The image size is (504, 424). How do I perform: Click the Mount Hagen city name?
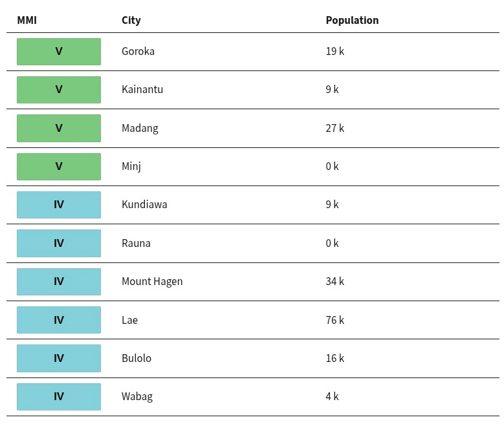(x=152, y=282)
